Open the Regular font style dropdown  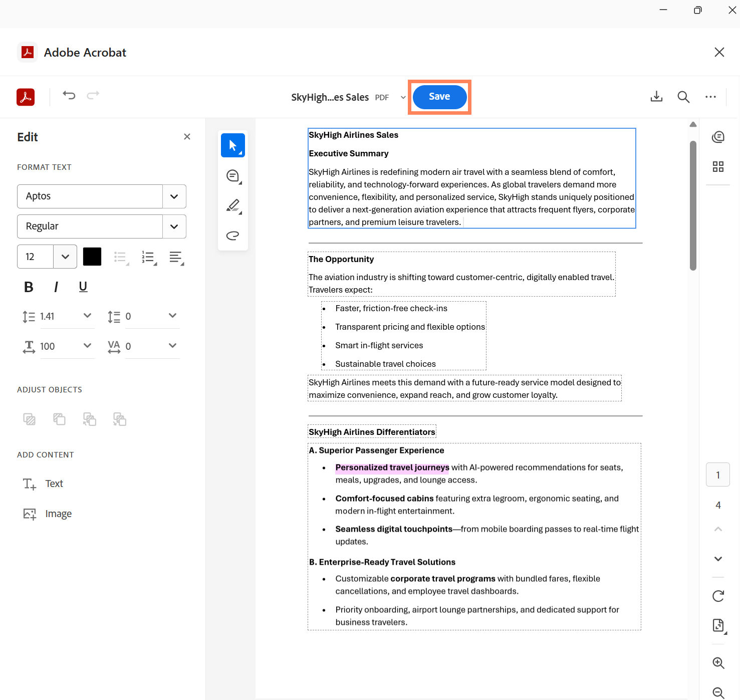point(174,226)
